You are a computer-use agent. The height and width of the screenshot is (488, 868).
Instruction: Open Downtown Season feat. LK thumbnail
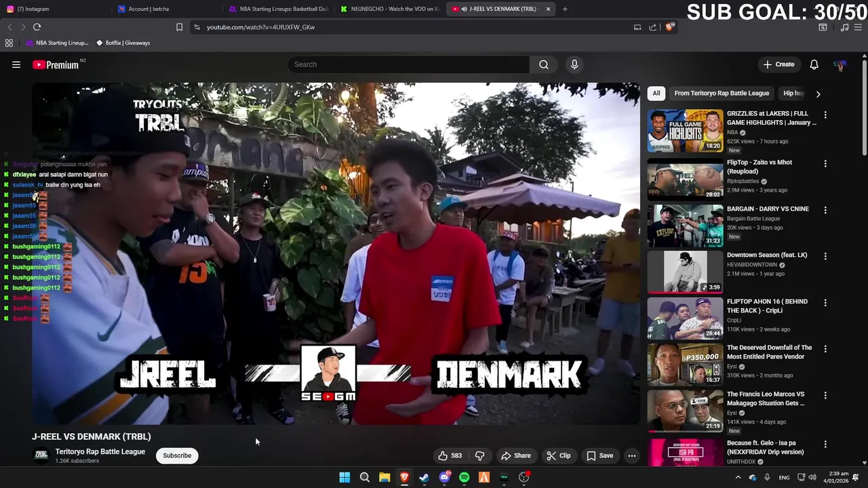(685, 272)
